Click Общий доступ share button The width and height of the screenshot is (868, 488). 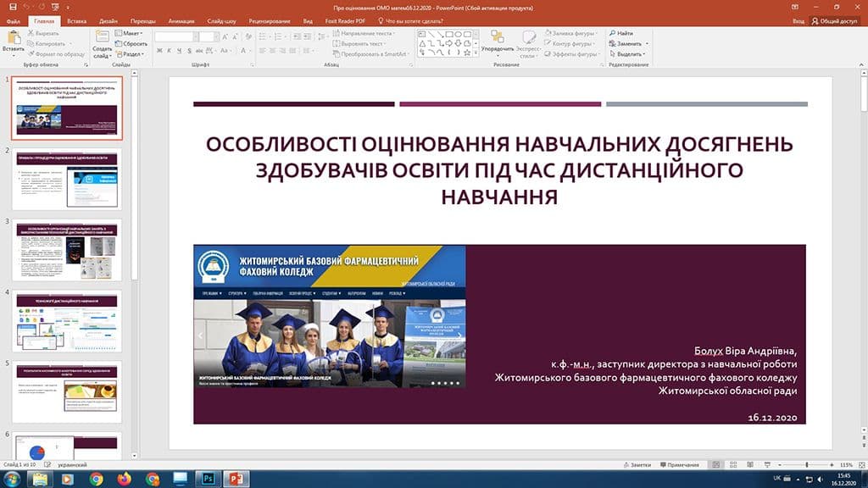[834, 21]
